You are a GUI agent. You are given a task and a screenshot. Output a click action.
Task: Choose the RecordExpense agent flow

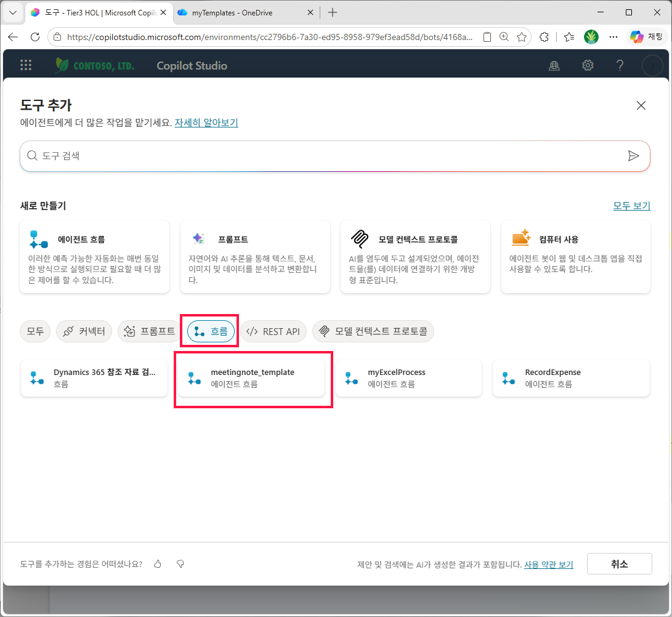click(x=571, y=378)
